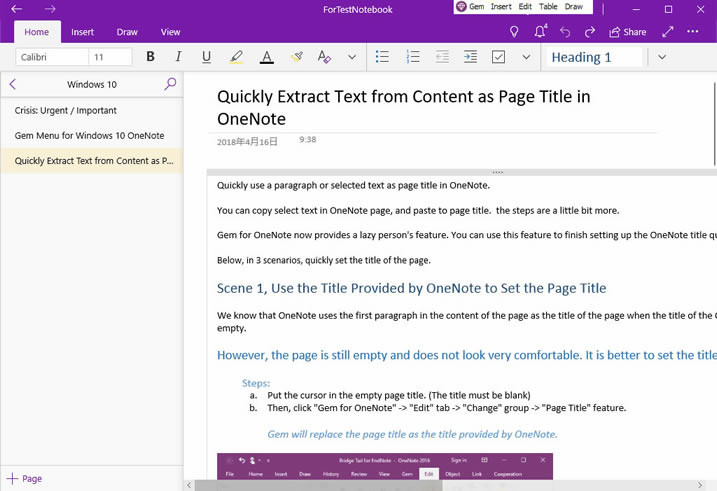
Task: Open the Gem menu
Action: [x=470, y=7]
